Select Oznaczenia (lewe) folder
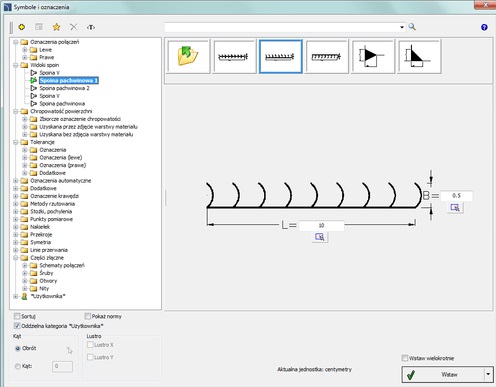 61,157
